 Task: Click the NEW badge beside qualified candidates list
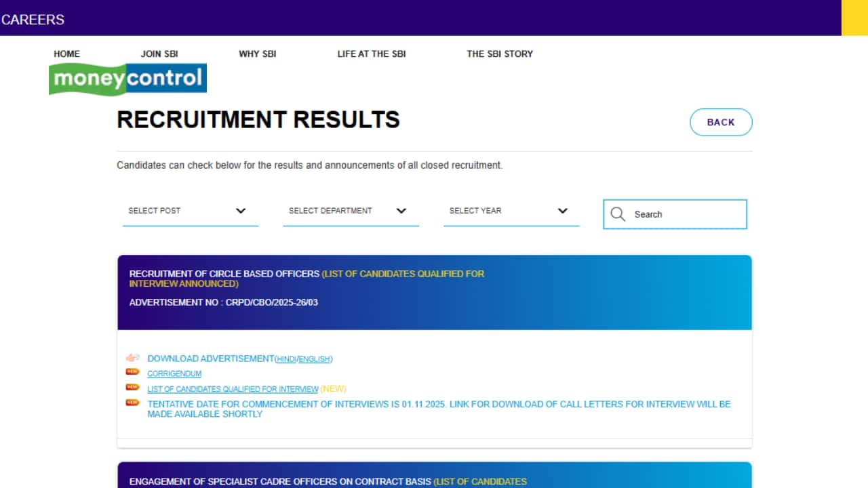click(133, 387)
